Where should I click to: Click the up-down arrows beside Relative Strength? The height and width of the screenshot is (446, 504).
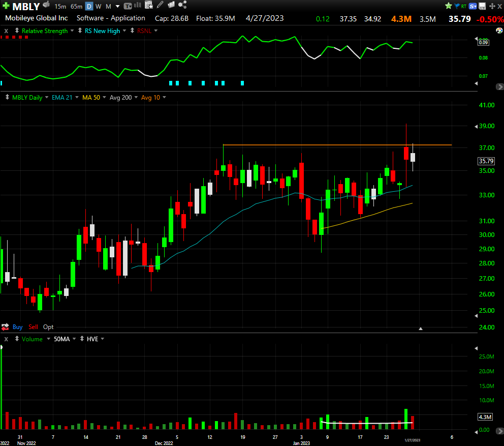click(17, 31)
